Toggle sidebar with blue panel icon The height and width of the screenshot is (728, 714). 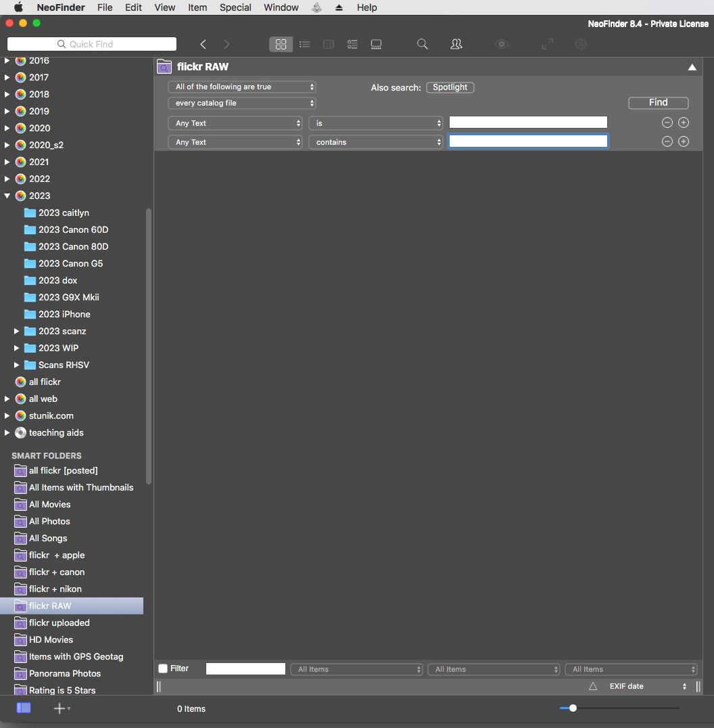click(24, 708)
